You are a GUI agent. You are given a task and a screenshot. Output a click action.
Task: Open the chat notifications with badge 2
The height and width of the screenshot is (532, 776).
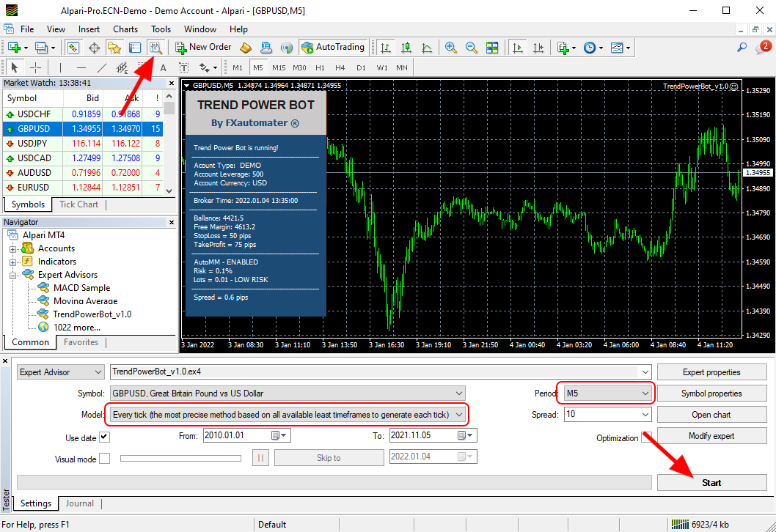(x=763, y=48)
